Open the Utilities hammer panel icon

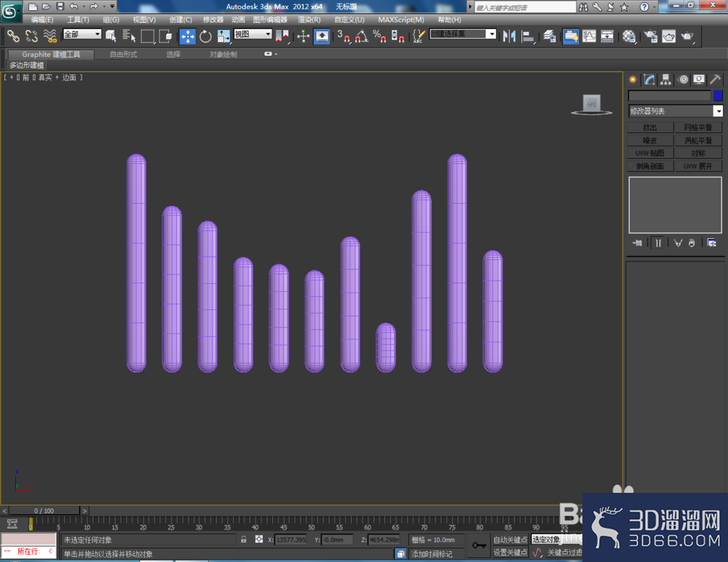pyautogui.click(x=716, y=80)
